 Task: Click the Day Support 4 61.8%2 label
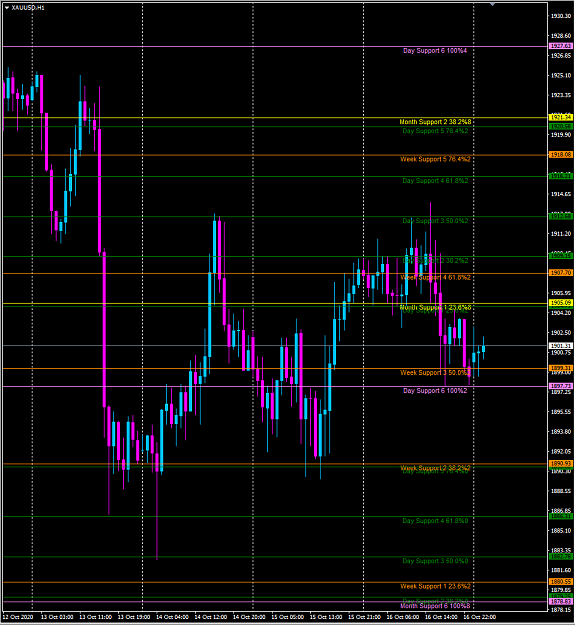click(435, 181)
